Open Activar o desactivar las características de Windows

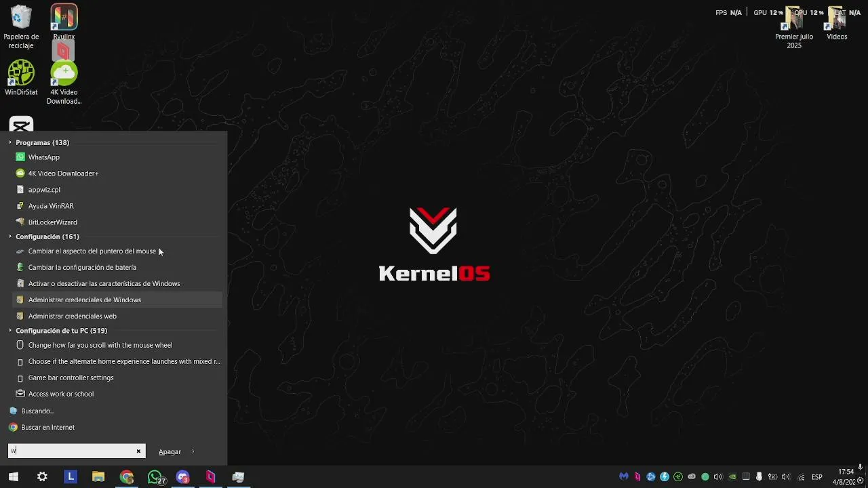(x=117, y=284)
